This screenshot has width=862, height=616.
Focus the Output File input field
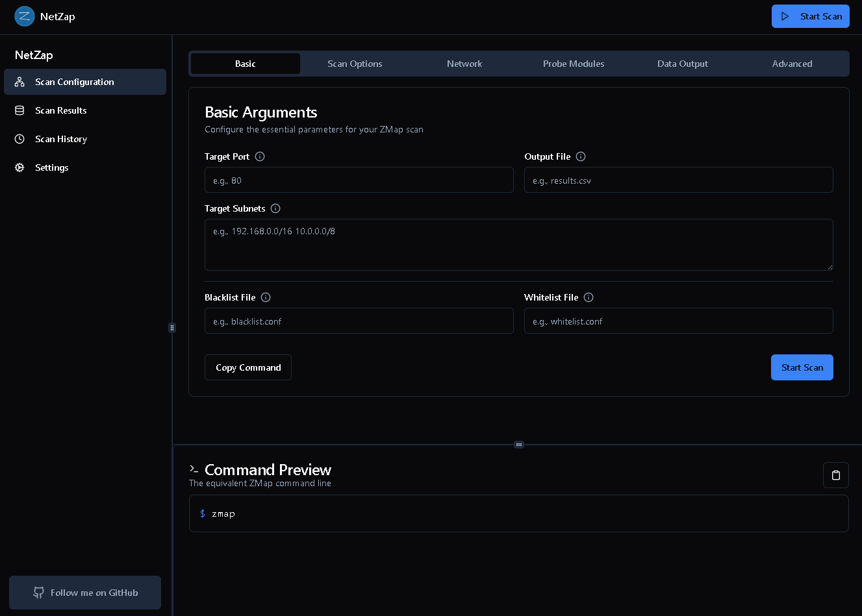679,180
